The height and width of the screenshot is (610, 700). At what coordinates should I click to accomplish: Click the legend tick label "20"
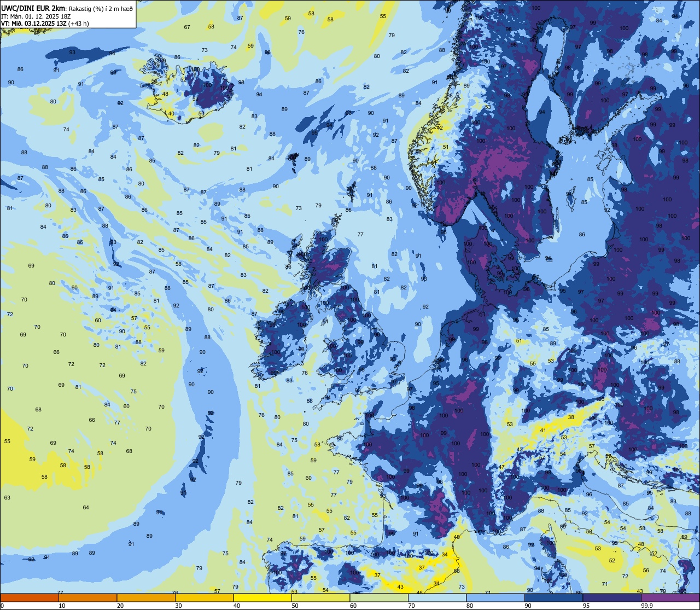[120, 606]
